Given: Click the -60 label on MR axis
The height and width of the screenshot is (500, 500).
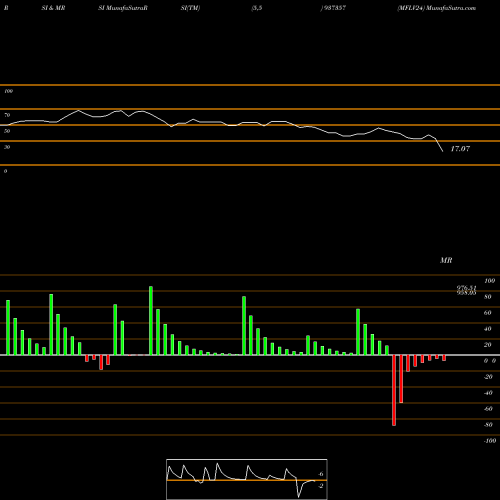Looking at the screenshot, I should tap(488, 409).
